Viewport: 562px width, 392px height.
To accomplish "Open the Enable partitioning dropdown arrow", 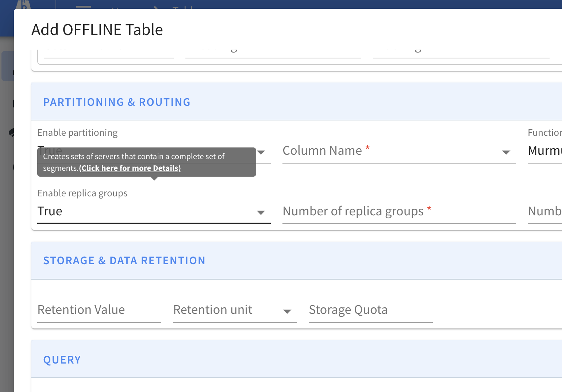I will tap(261, 152).
